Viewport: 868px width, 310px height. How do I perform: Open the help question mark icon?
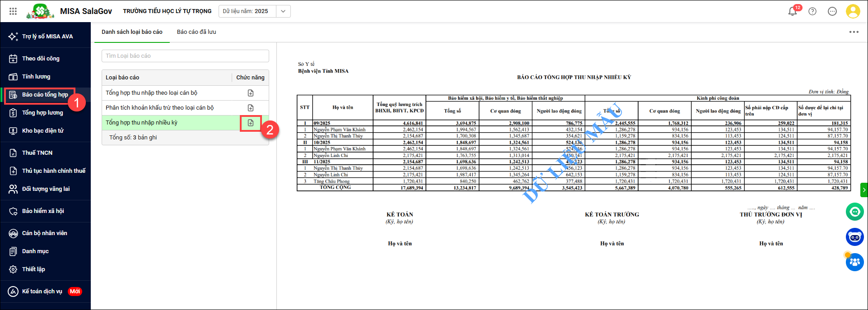click(x=812, y=11)
